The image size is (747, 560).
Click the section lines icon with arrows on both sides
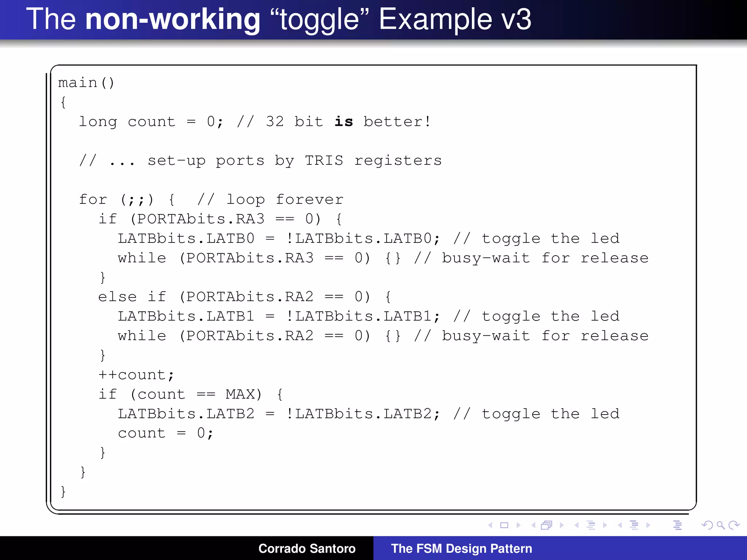tap(634, 525)
